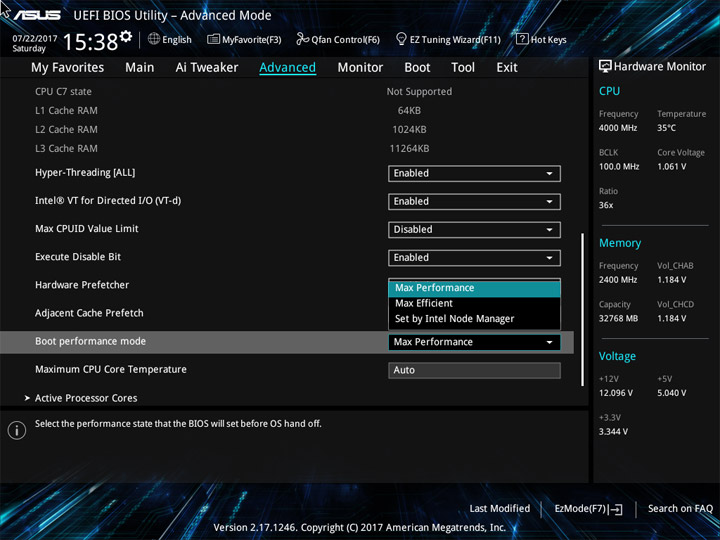720x540 pixels.
Task: Click the L3 Cache RAM value 11264KB
Action: [409, 149]
